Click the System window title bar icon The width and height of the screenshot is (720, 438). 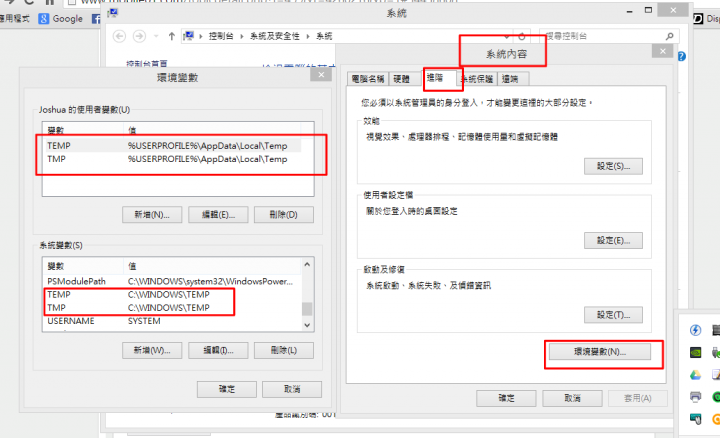click(x=113, y=13)
